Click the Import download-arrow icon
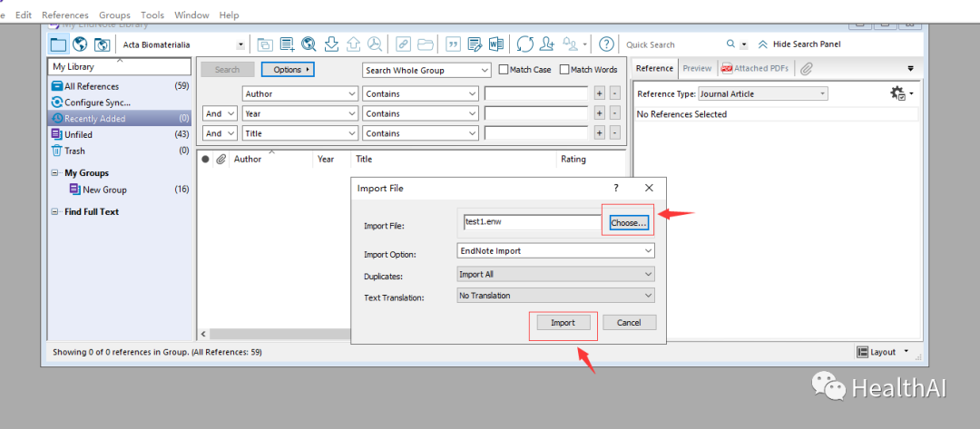The height and width of the screenshot is (429, 980). click(332, 44)
